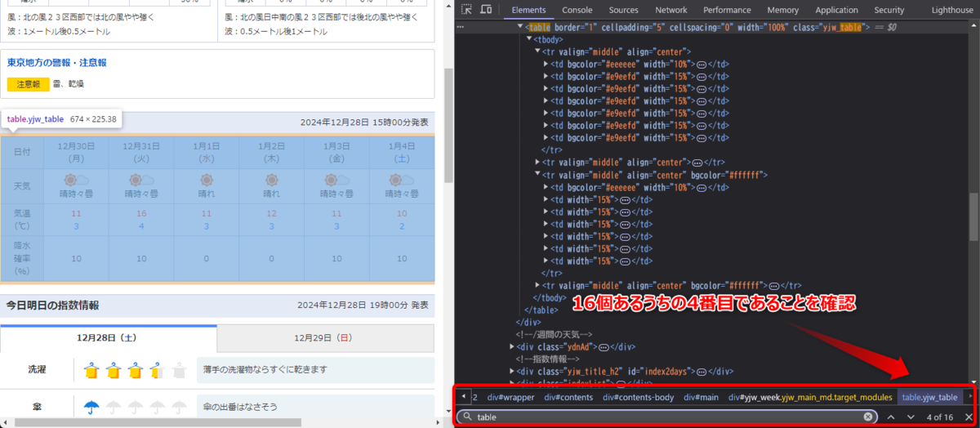
Task: Click the 薄手の洗濯物ならすぐに乾きます text
Action: point(265,371)
